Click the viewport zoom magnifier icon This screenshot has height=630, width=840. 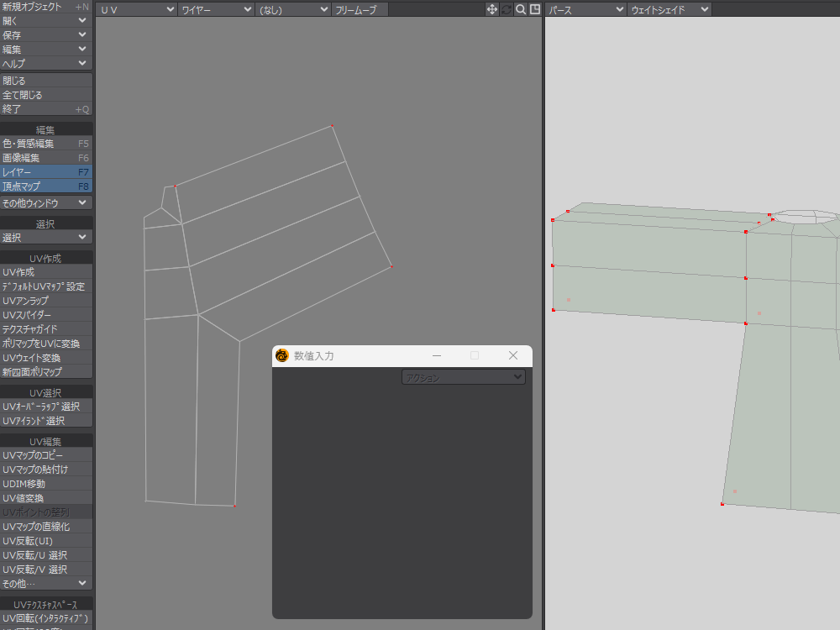521,9
